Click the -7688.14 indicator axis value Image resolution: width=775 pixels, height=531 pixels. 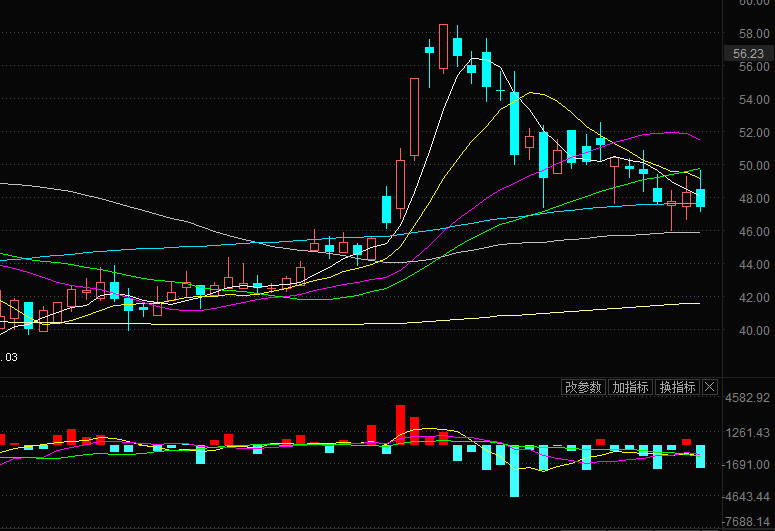point(746,522)
